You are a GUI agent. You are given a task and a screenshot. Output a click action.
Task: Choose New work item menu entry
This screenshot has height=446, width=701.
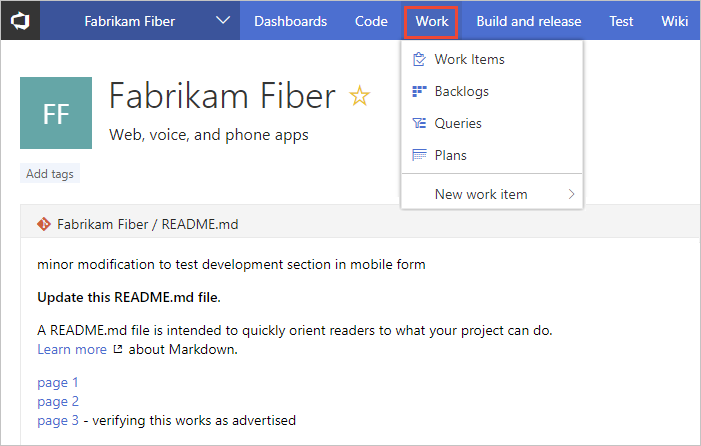click(x=492, y=194)
